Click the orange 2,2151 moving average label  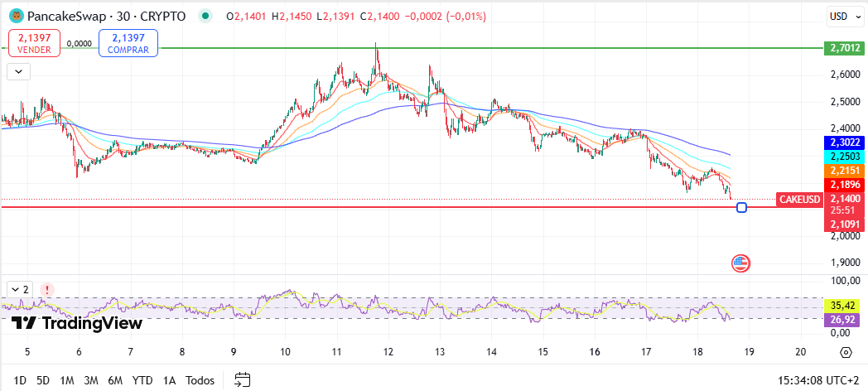[x=844, y=171]
